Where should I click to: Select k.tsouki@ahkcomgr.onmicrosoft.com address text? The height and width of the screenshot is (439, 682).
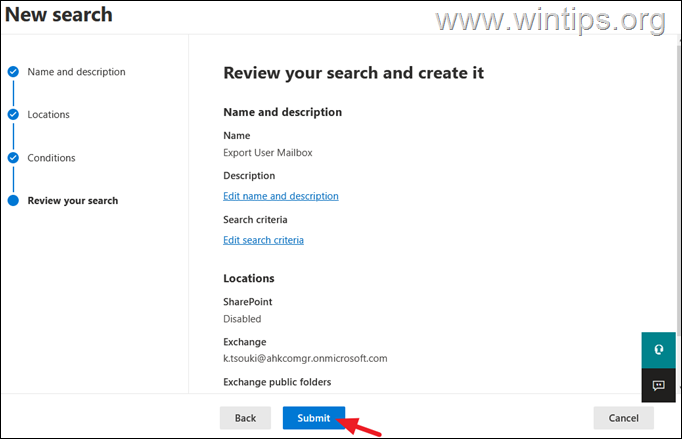pos(305,359)
